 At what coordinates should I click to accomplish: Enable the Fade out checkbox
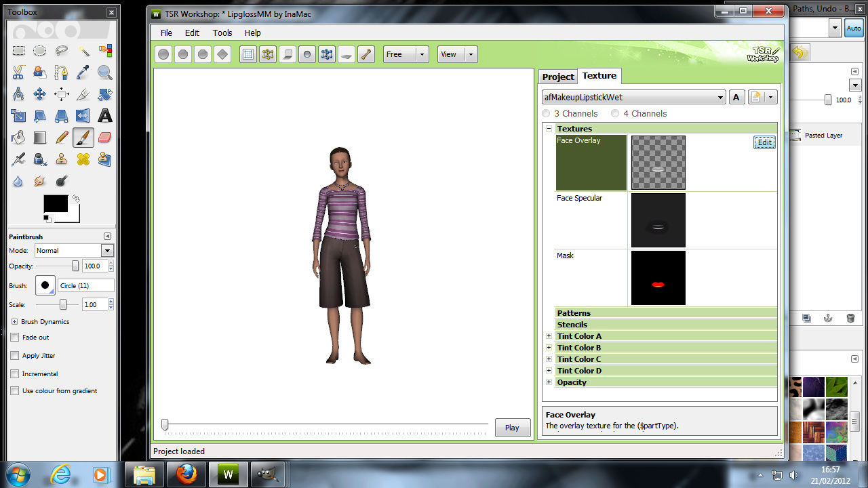tap(15, 337)
